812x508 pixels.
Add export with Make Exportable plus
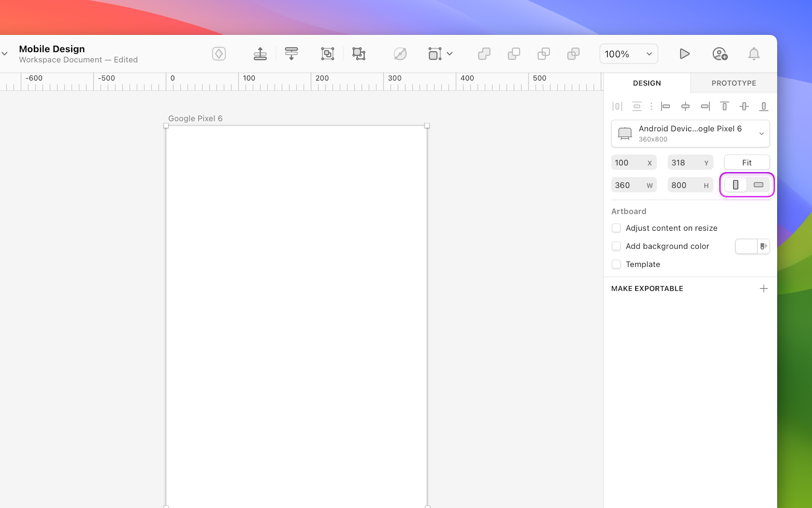(763, 289)
